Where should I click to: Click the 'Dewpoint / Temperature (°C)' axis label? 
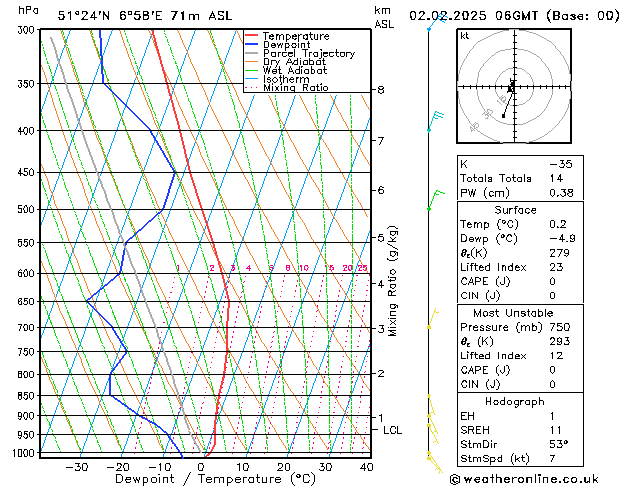[203, 479]
